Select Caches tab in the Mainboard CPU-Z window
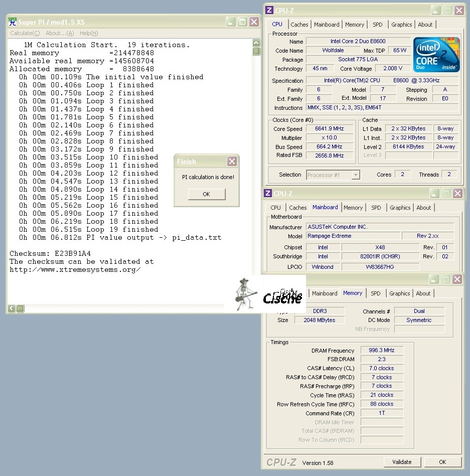Screen dimensions: 470x476 [297, 208]
